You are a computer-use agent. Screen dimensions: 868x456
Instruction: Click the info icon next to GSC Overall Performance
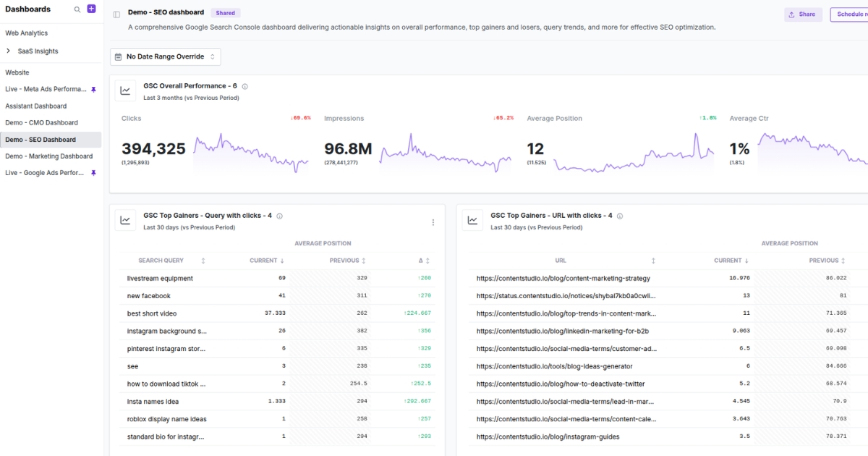pos(244,85)
